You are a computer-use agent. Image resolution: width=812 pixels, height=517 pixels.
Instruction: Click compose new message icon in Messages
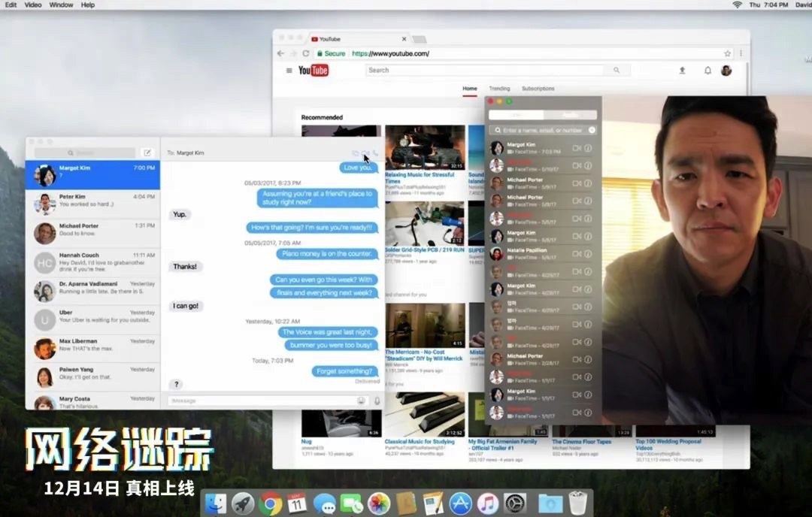click(147, 153)
